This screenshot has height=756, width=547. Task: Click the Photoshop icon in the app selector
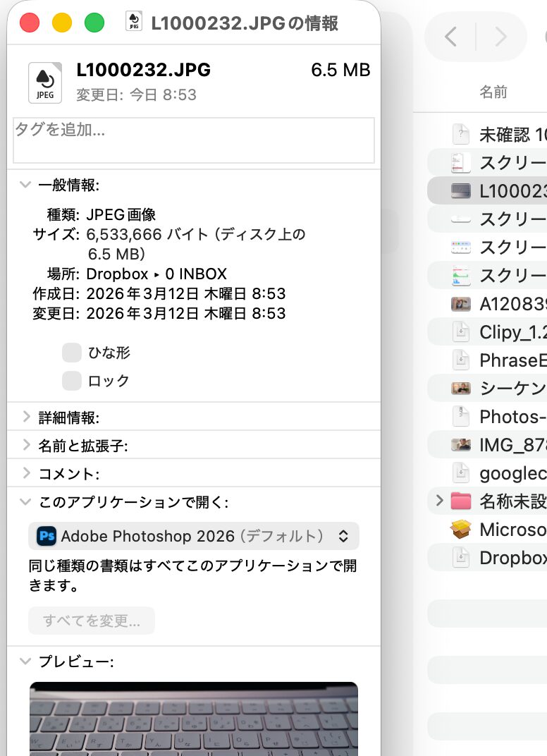47,536
